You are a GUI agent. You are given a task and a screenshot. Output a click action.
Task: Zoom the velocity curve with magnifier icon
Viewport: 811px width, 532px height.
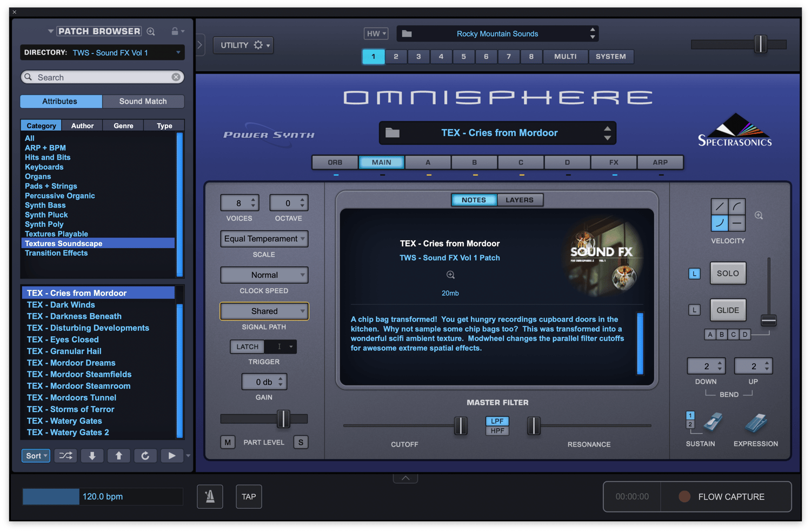pyautogui.click(x=759, y=216)
